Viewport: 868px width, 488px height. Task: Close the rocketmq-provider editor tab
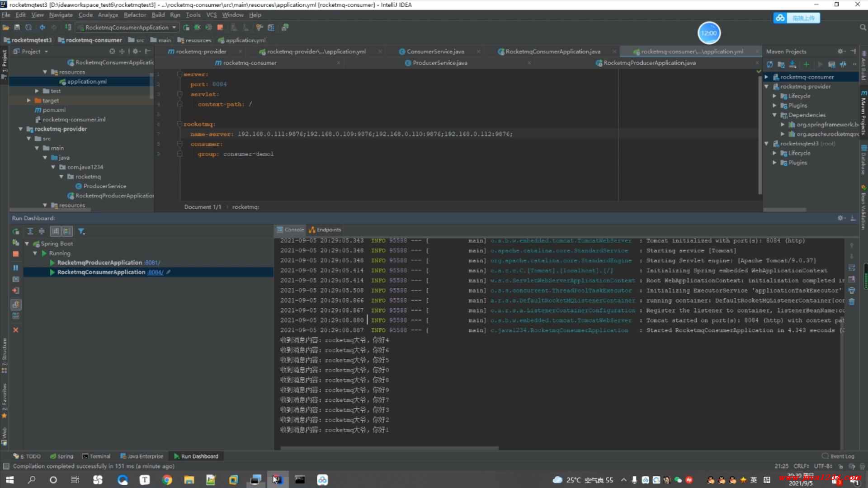tap(240, 52)
